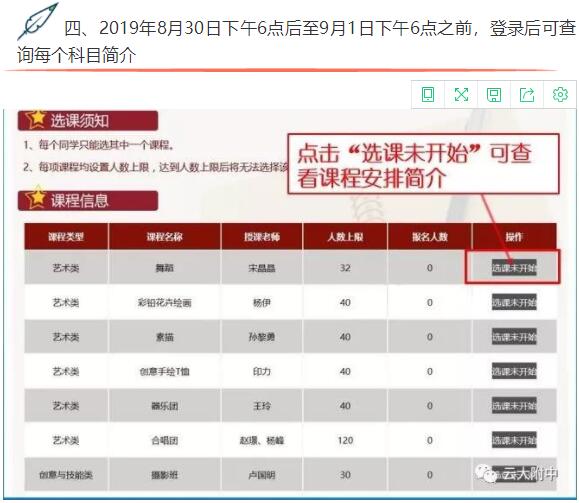Click the 报名人数 column header

[429, 236]
